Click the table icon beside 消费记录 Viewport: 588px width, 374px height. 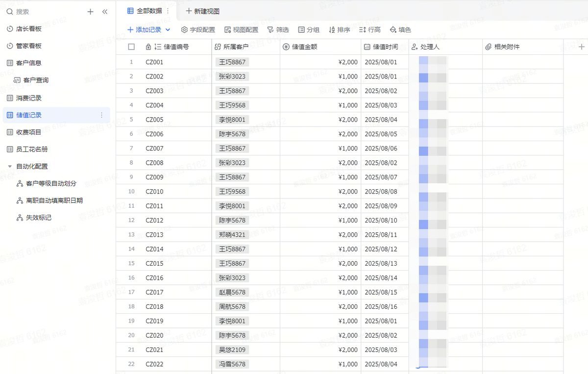(x=10, y=98)
